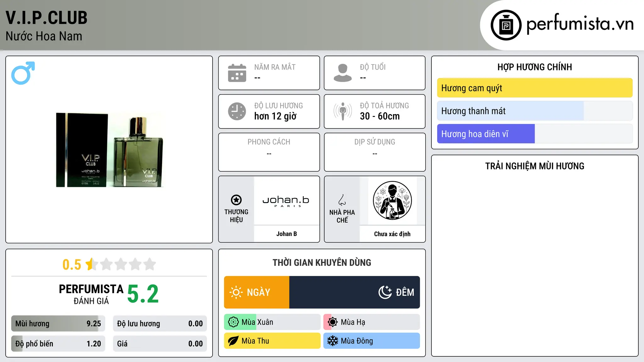The height and width of the screenshot is (362, 644).
Task: Click the clock icon for Độ lưu hương
Action: [237, 111]
